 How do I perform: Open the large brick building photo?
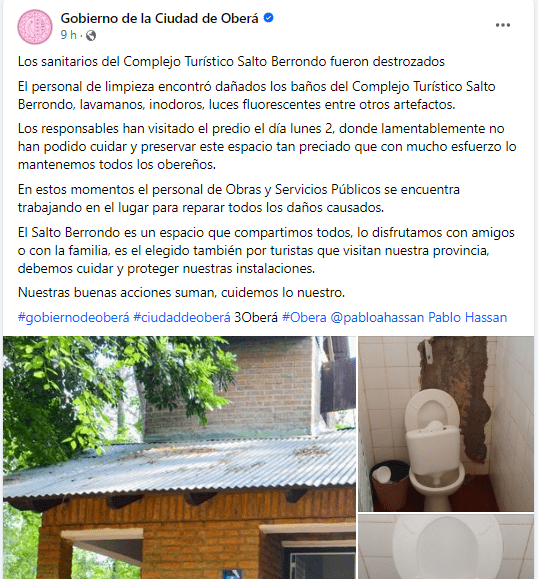(179, 458)
